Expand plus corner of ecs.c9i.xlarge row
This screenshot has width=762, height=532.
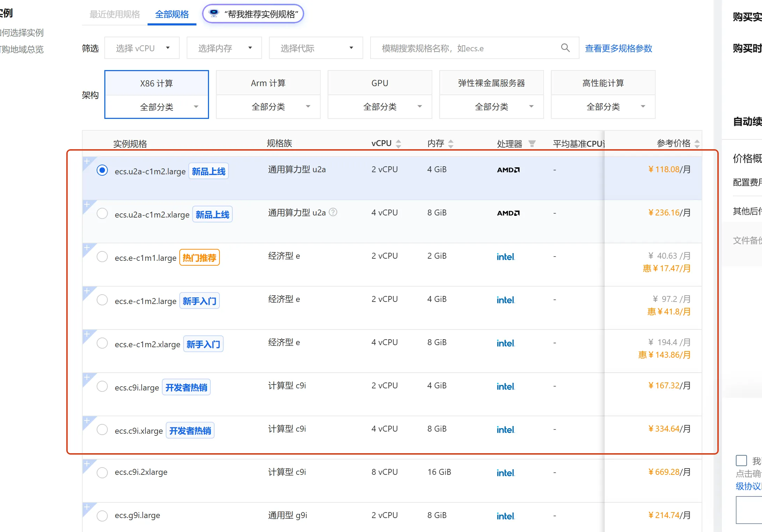coord(87,420)
